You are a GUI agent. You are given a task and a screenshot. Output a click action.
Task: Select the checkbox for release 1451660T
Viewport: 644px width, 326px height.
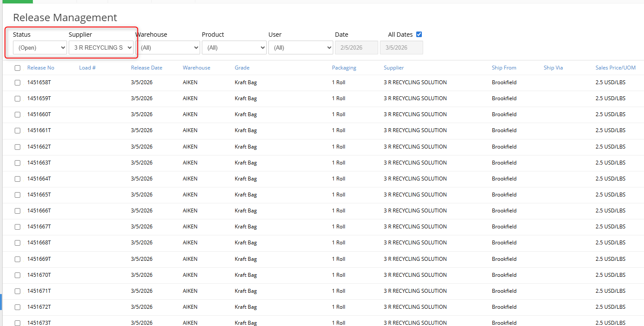[x=17, y=114]
